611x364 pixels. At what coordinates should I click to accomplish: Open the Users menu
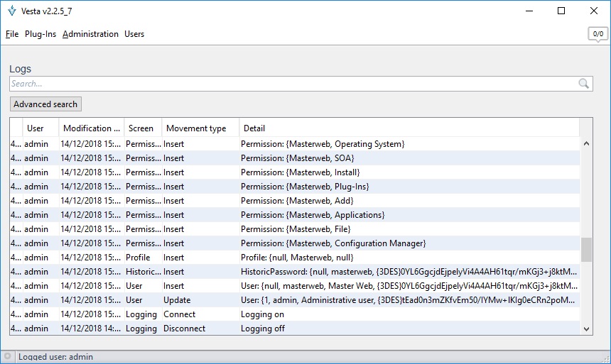coord(134,34)
